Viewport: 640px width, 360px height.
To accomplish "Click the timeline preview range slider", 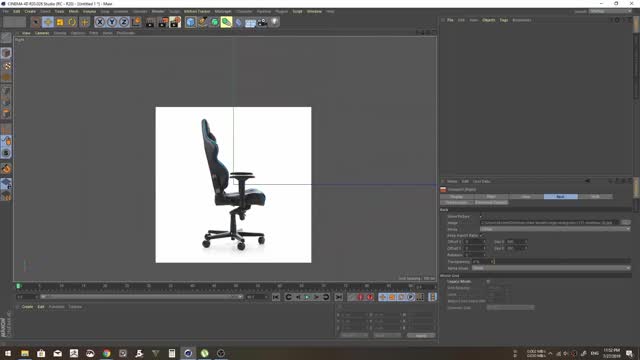I will pos(141,297).
